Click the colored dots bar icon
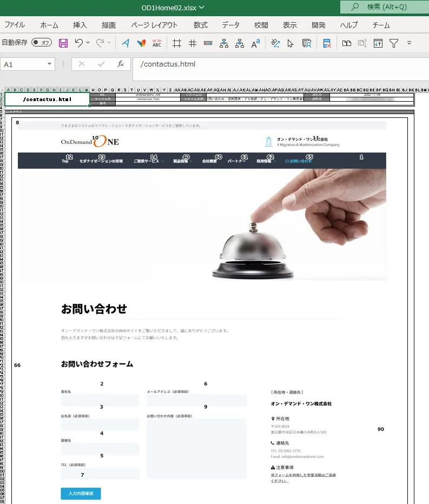 [x=208, y=43]
